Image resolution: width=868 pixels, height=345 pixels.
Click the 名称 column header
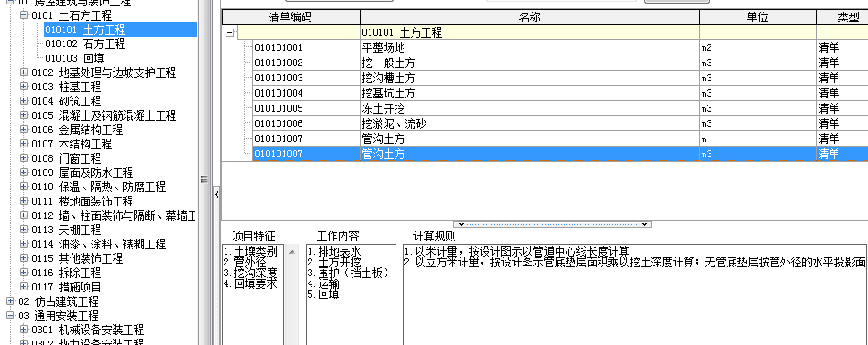pyautogui.click(x=530, y=17)
